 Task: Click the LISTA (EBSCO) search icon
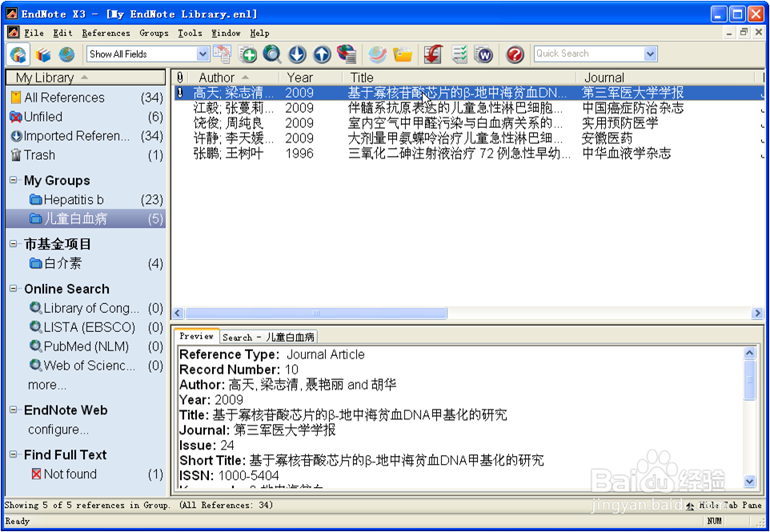(35, 327)
